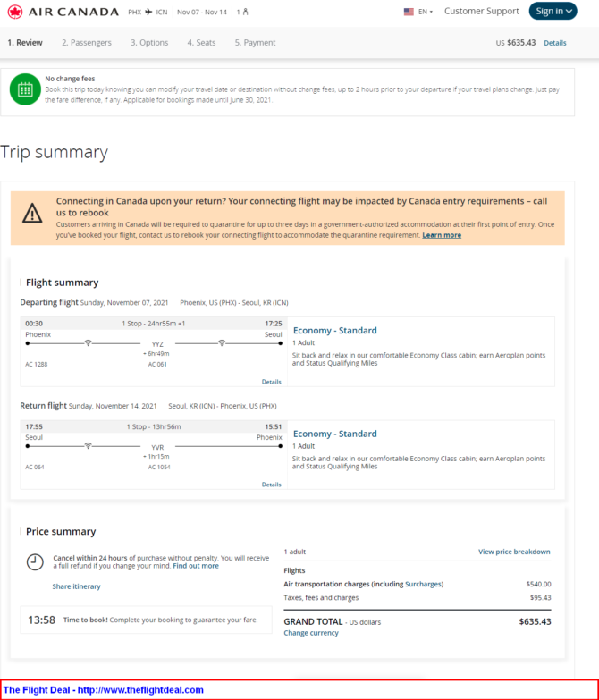Open the EN language dropdown
The height and width of the screenshot is (700, 599).
tap(426, 12)
